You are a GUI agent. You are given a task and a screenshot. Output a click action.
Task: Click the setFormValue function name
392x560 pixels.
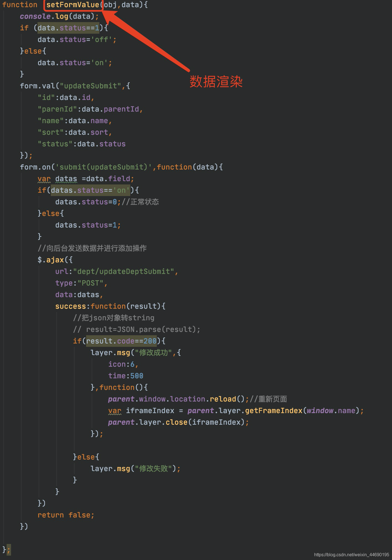pos(73,5)
